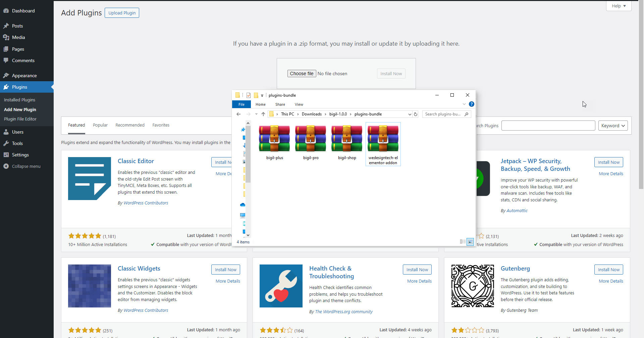Open the Home ribbon tab
Screen dimensions: 644x338
pos(261,104)
